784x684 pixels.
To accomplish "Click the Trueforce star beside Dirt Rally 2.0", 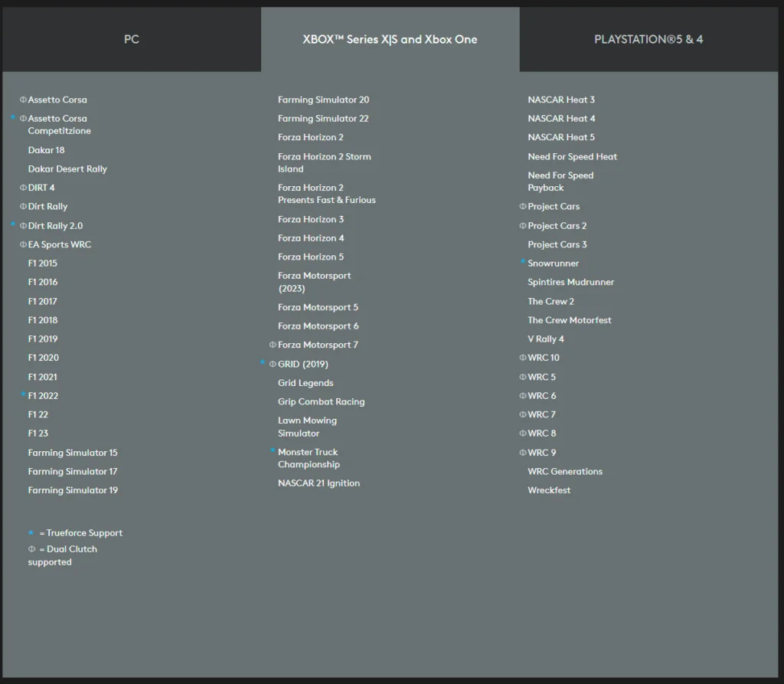I will click(14, 224).
